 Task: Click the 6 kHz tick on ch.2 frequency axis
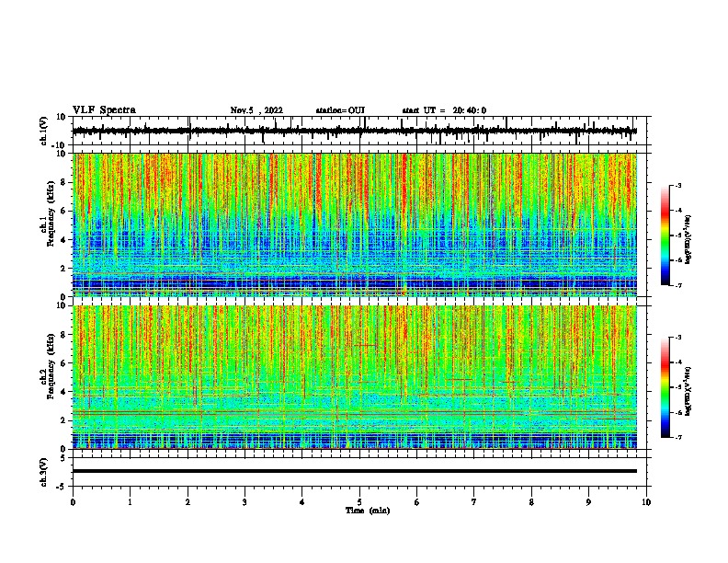point(63,363)
